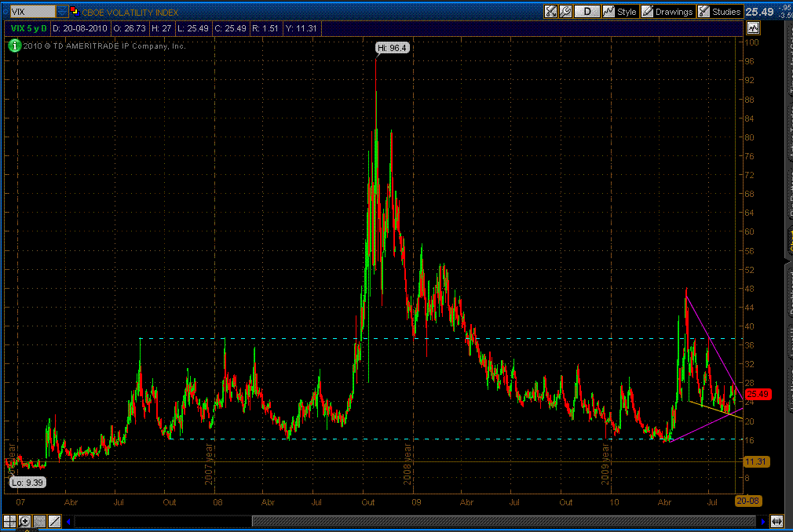Click the 48 price axis label
Screen dimensions: 793x532
click(750, 289)
